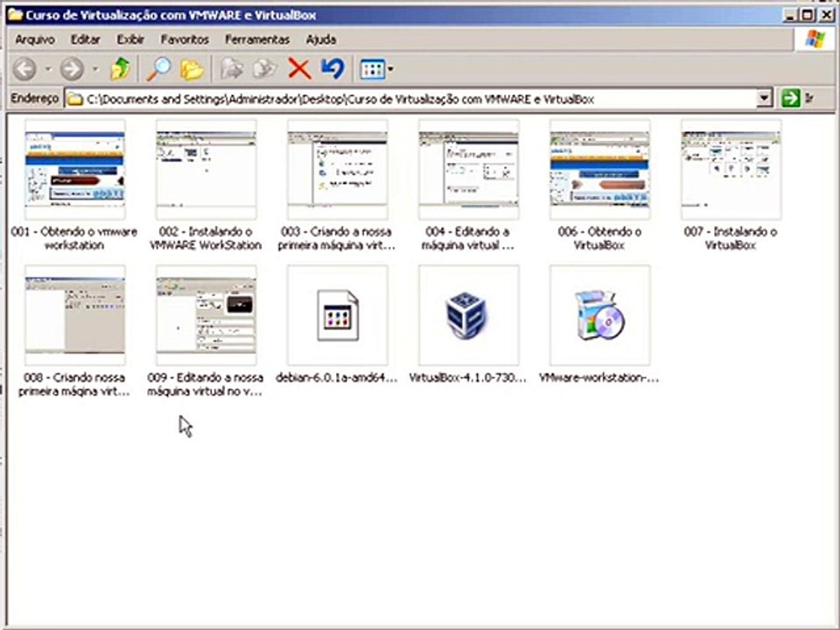Click file name "002 - Instalando o VMWARE WorkStation"
The height and width of the screenshot is (630, 840).
click(206, 238)
